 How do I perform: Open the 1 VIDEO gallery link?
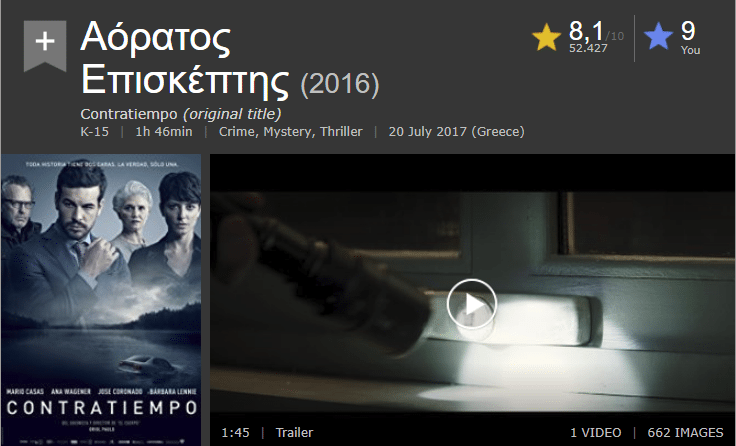(595, 432)
